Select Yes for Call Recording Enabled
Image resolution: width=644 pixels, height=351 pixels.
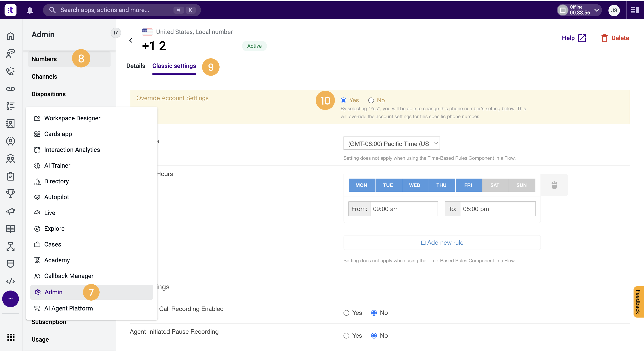point(346,313)
